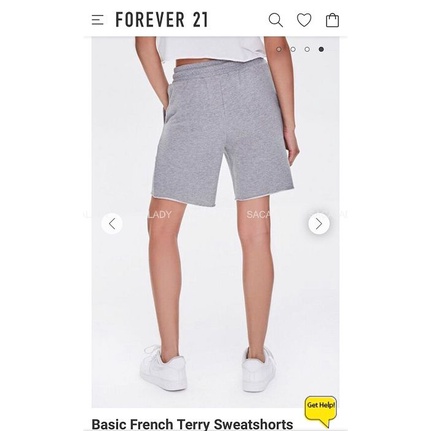Tap the heart wishlist icon
431x431 pixels.
point(304,20)
